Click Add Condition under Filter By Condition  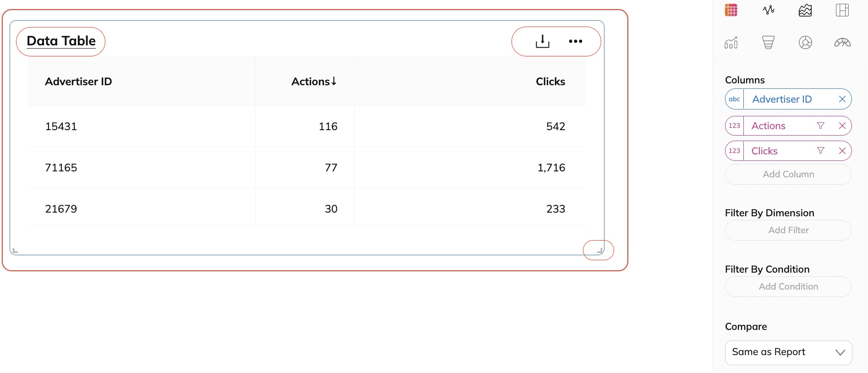click(788, 287)
